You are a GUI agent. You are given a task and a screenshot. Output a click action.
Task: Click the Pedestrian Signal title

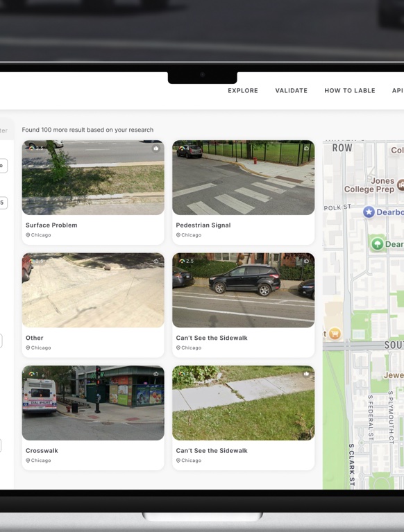pos(203,225)
